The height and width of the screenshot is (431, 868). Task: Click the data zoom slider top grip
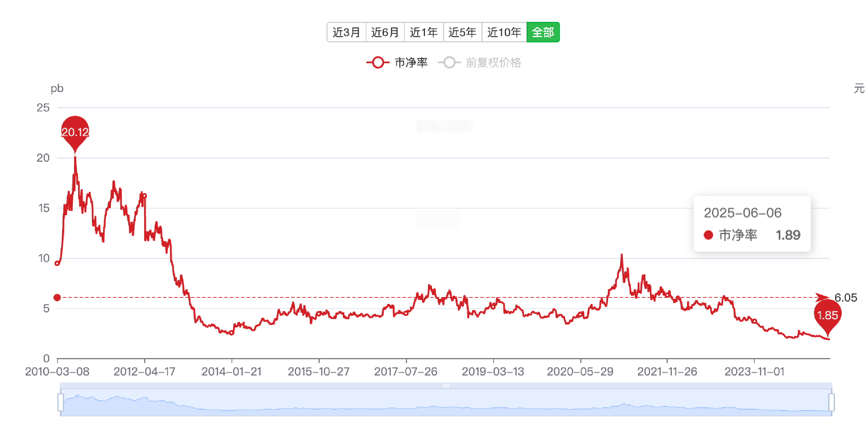pos(446,386)
